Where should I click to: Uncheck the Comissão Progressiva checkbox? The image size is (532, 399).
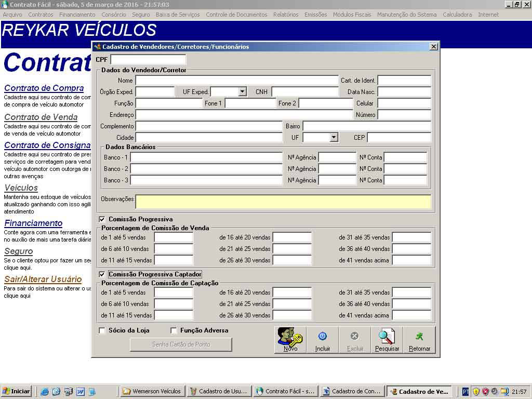tap(102, 219)
